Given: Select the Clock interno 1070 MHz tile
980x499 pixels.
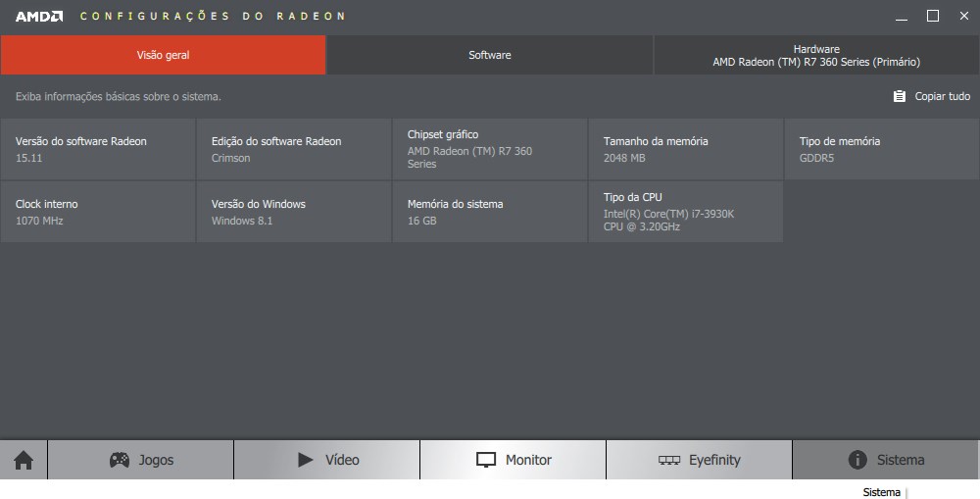Looking at the screenshot, I should pyautogui.click(x=98, y=212).
